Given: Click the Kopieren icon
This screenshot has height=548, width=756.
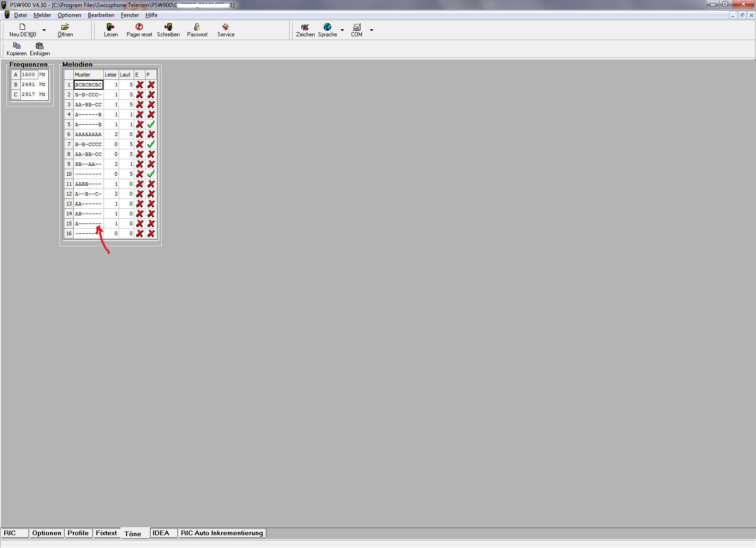Looking at the screenshot, I should pos(17,46).
